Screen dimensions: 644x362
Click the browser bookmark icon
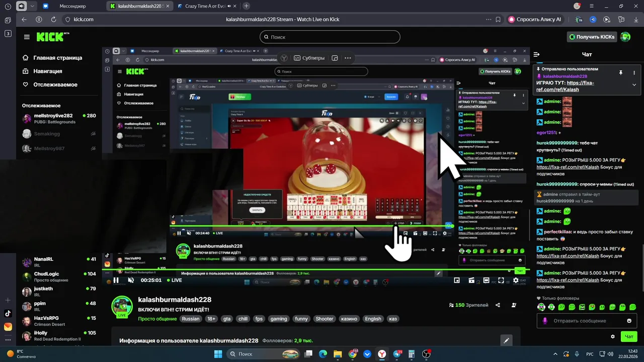[498, 20]
